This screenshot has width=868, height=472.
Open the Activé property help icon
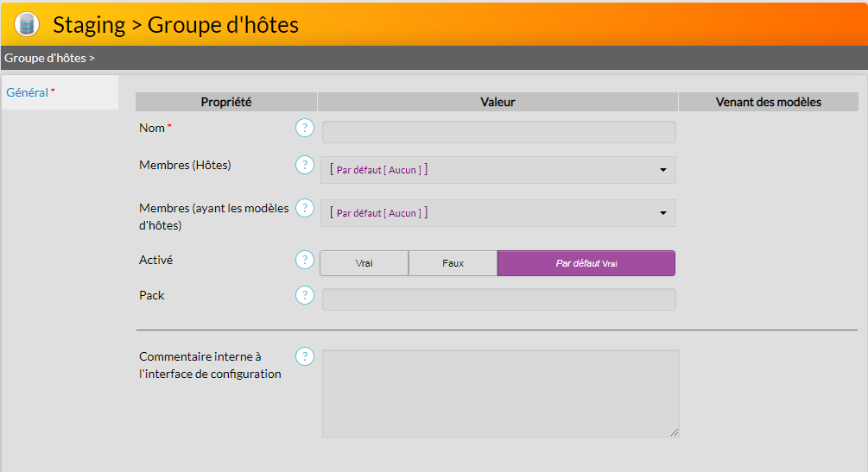coord(304,260)
